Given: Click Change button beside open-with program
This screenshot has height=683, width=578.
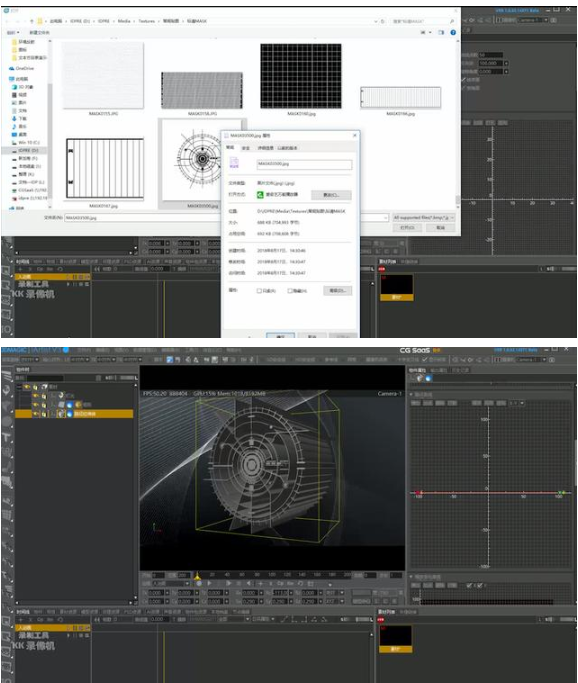Looking at the screenshot, I should pyautogui.click(x=331, y=195).
